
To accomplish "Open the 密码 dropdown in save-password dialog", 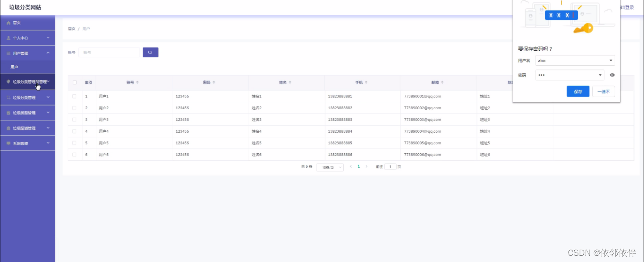I will (570, 75).
